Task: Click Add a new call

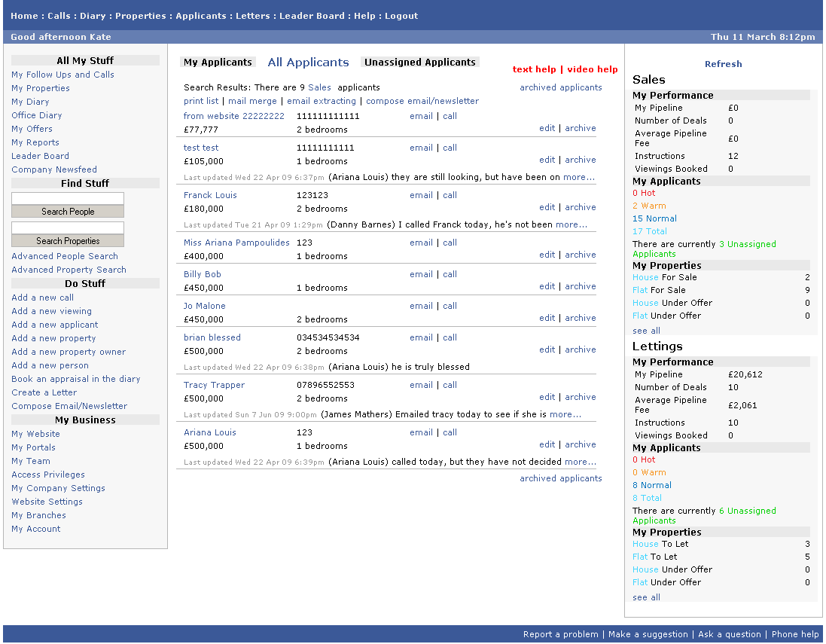Action: click(43, 298)
